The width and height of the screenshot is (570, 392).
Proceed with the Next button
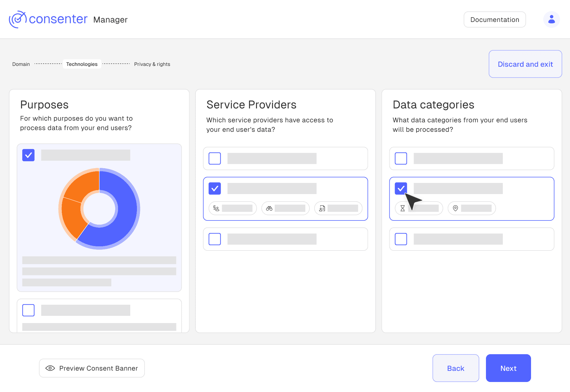[508, 368]
